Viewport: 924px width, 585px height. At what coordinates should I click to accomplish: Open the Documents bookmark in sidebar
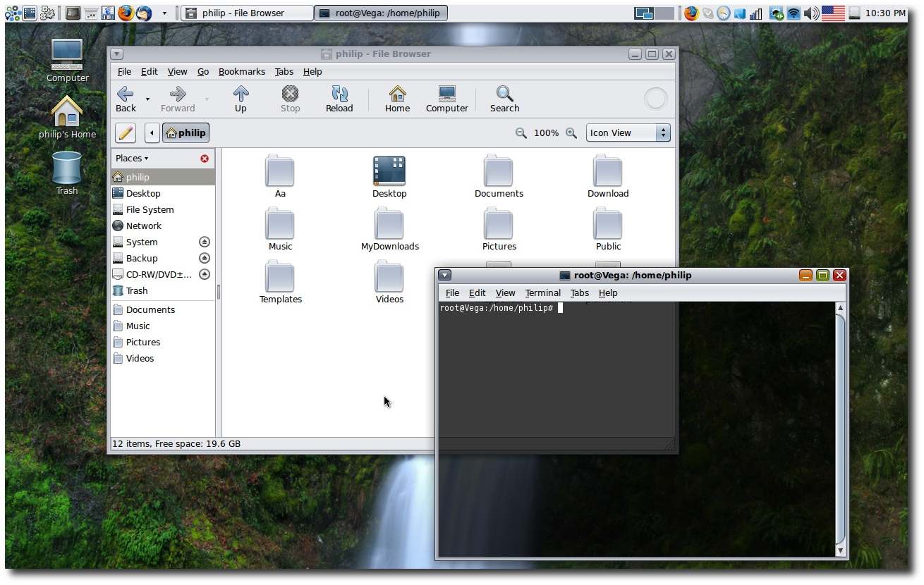coord(163,309)
